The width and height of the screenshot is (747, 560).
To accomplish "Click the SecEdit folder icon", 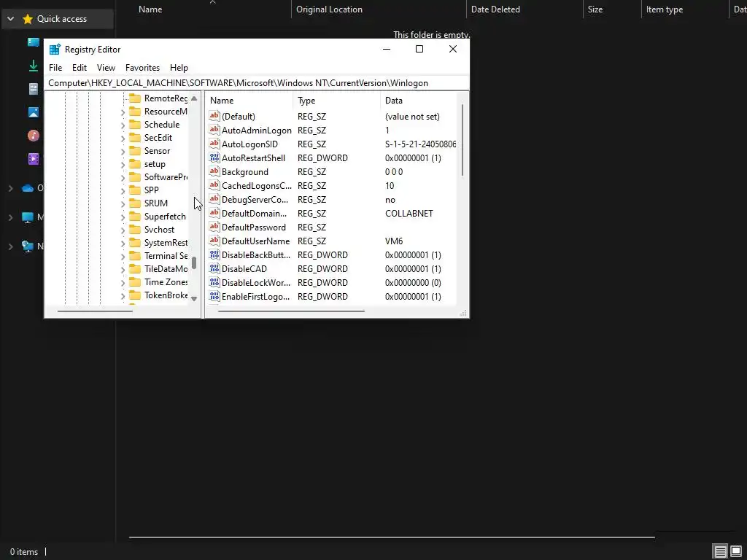I will point(135,138).
